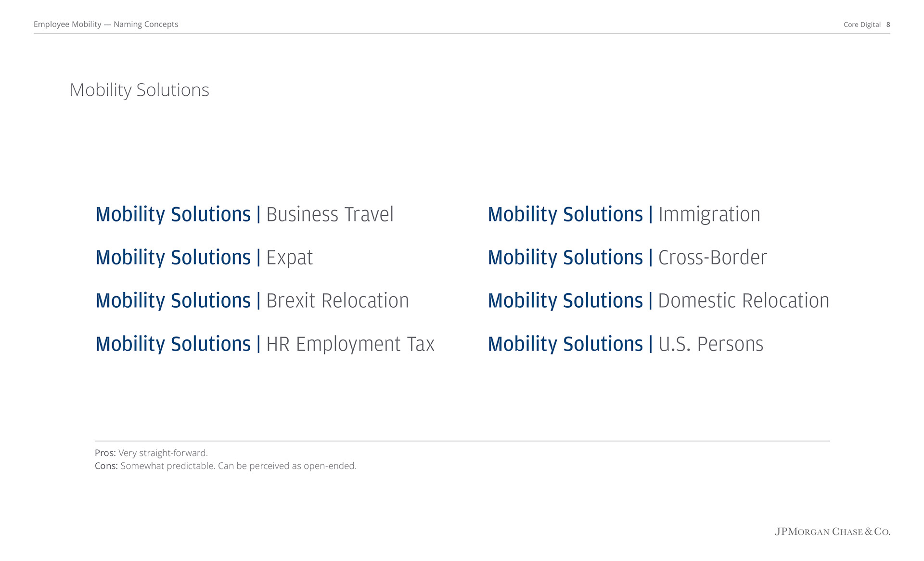Click the page number 8
Image resolution: width=924 pixels, height=561 pixels.
888,25
